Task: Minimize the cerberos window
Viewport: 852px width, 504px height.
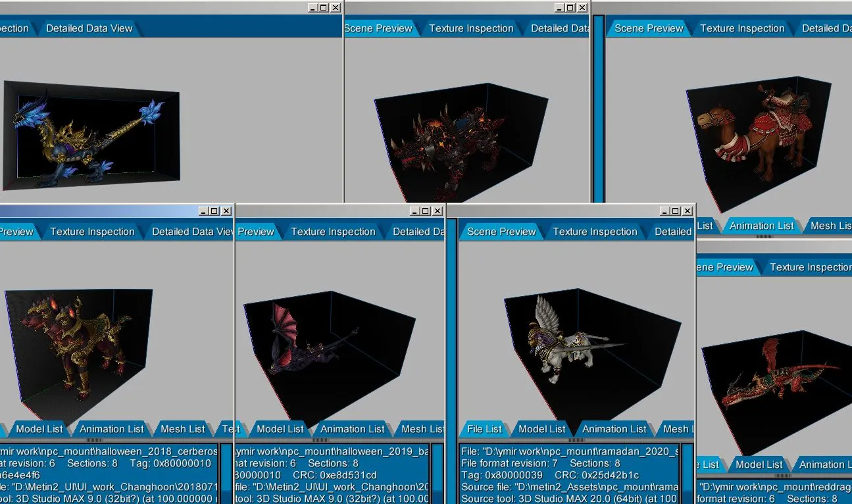Action: tap(203, 211)
